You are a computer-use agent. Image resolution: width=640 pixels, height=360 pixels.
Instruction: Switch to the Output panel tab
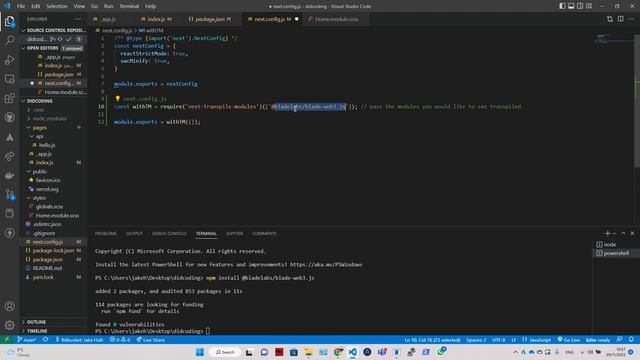(134, 233)
